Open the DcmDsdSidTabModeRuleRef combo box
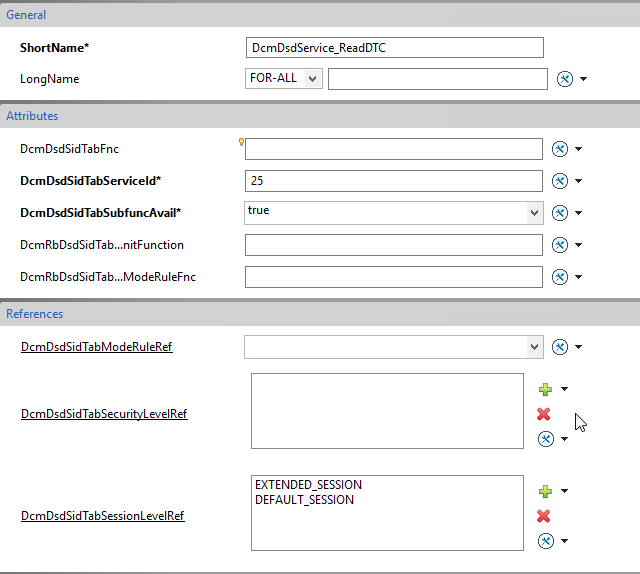 point(393,347)
